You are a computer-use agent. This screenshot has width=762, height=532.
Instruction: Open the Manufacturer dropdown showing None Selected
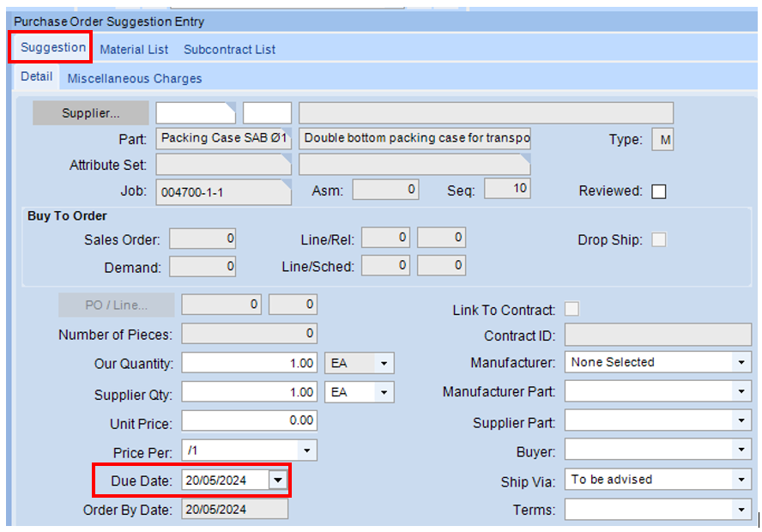743,362
